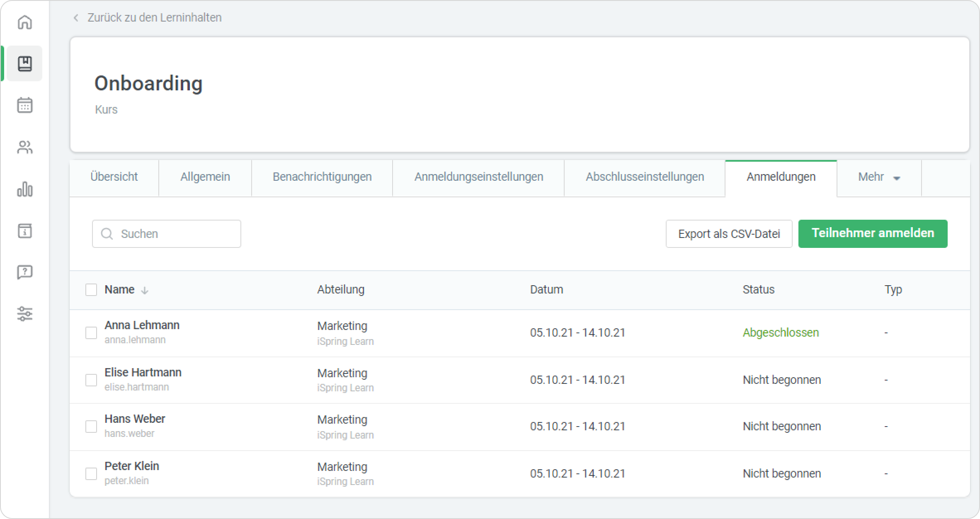
Task: Click the learning content book icon
Action: pos(25,64)
